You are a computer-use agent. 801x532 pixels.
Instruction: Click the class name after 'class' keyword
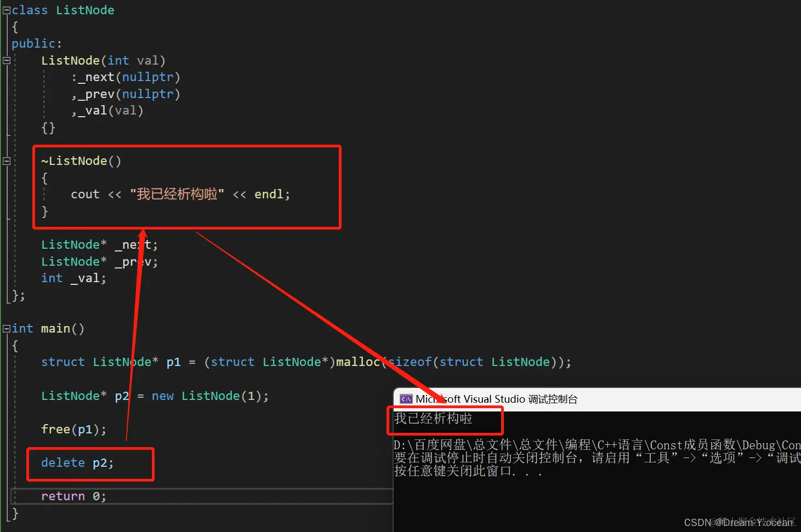[85, 10]
